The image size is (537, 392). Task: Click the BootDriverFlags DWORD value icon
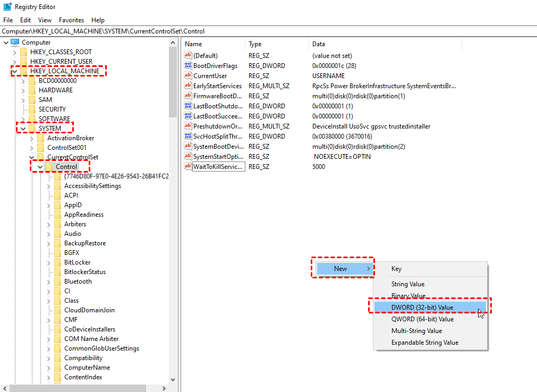click(x=187, y=65)
